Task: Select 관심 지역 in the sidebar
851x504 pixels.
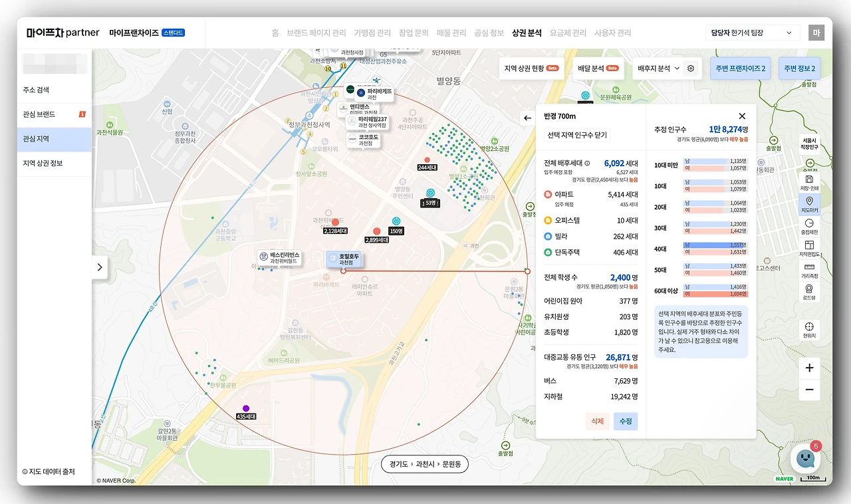Action: point(55,139)
